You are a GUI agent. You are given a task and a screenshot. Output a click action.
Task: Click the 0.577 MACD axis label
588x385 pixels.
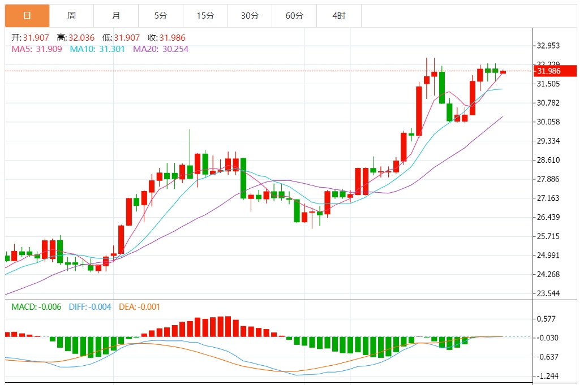coord(546,319)
